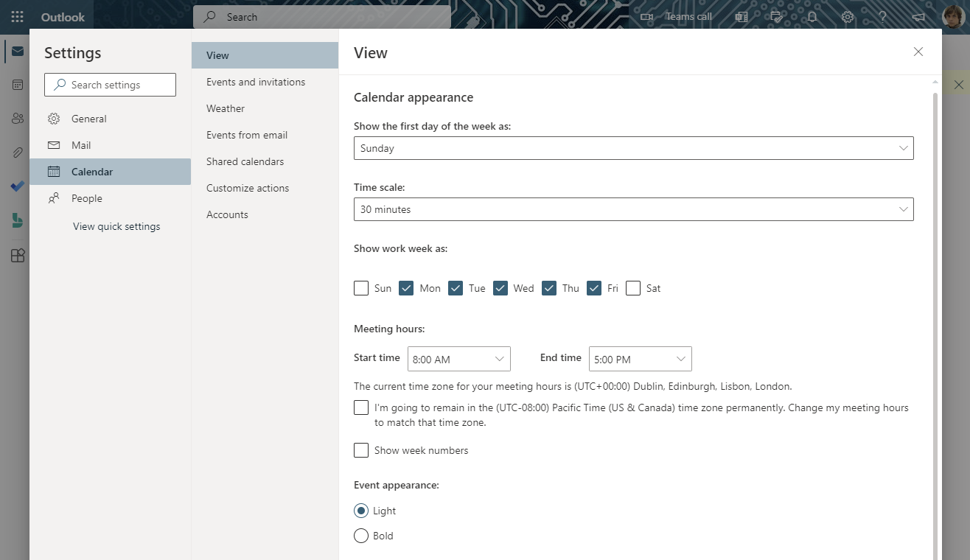Open the People icon in left rail
Image resolution: width=970 pixels, height=560 pixels.
click(17, 118)
